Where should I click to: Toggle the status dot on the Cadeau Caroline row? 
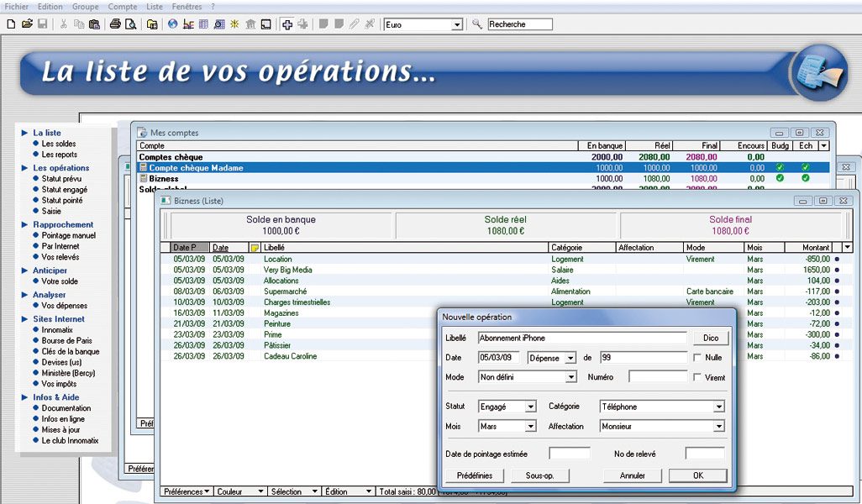coord(838,356)
